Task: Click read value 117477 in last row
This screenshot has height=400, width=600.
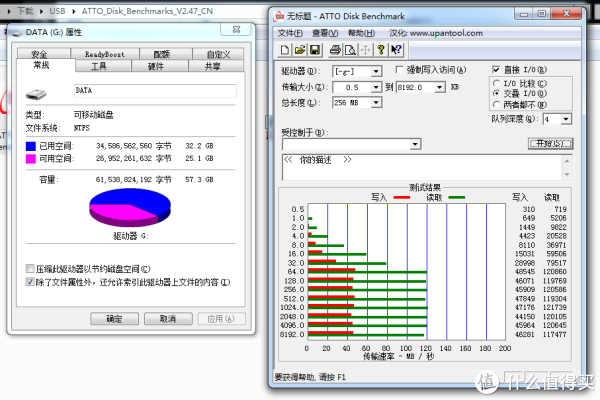Action: (555, 335)
